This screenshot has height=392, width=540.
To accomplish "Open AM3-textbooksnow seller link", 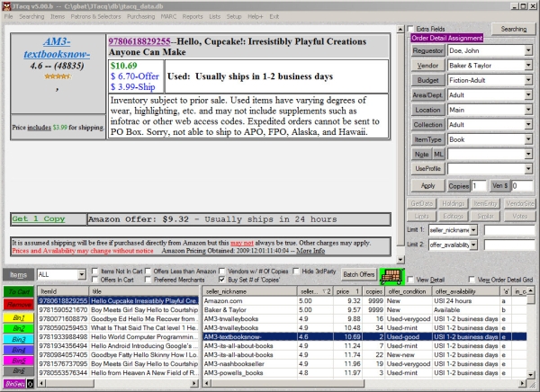I will pyautogui.click(x=57, y=48).
